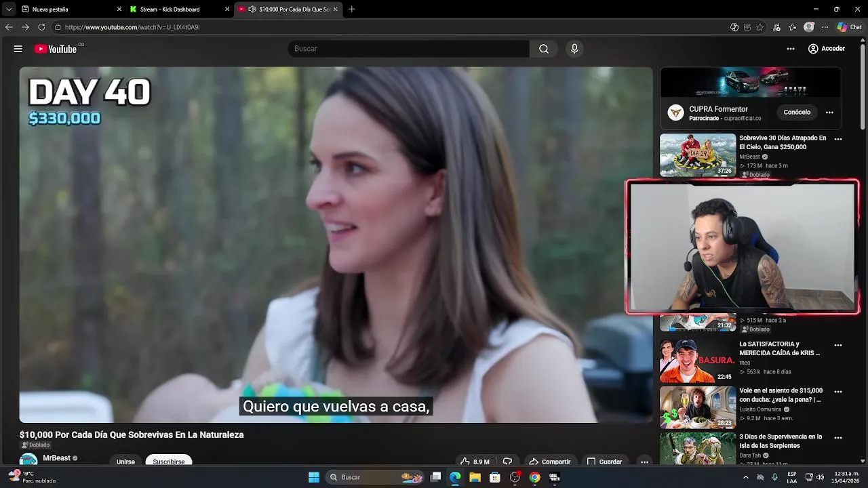868x488 pixels.
Task: Dislike the video with thumbs-down button
Action: click(x=507, y=461)
